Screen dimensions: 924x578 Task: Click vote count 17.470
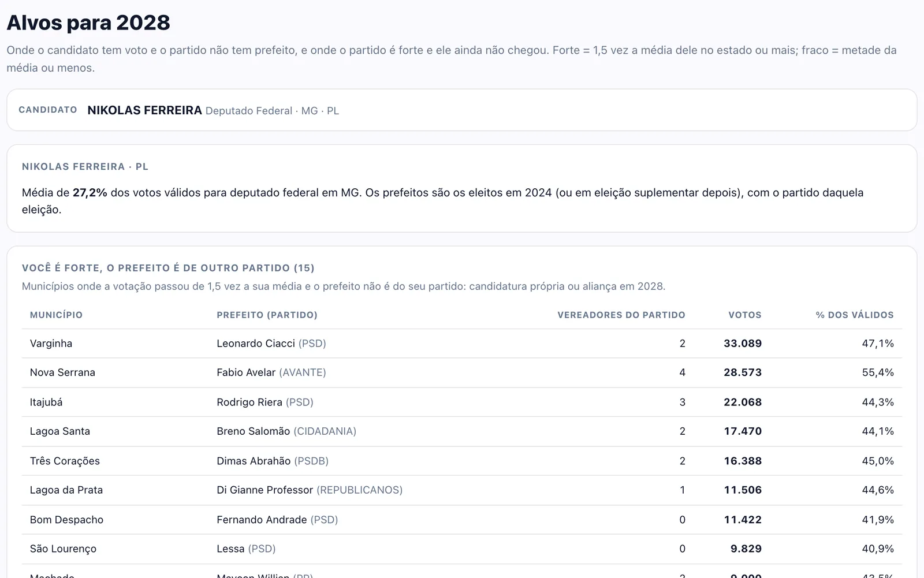743,431
